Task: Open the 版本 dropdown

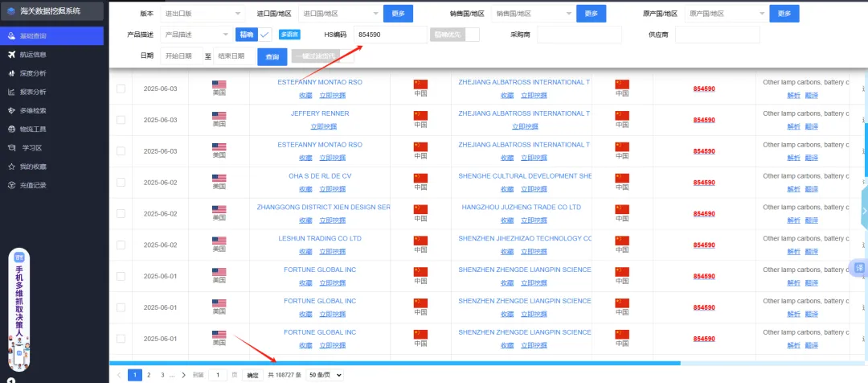Action: [203, 14]
